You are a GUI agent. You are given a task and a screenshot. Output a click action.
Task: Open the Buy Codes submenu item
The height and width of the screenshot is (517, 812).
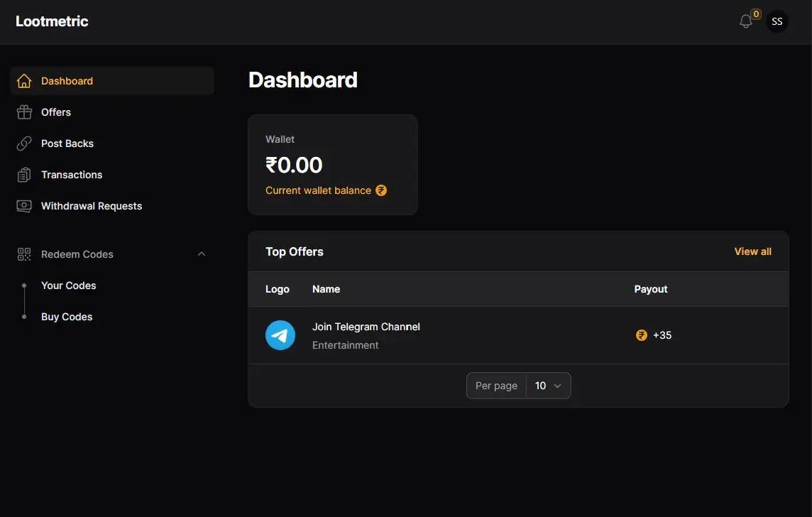[67, 317]
